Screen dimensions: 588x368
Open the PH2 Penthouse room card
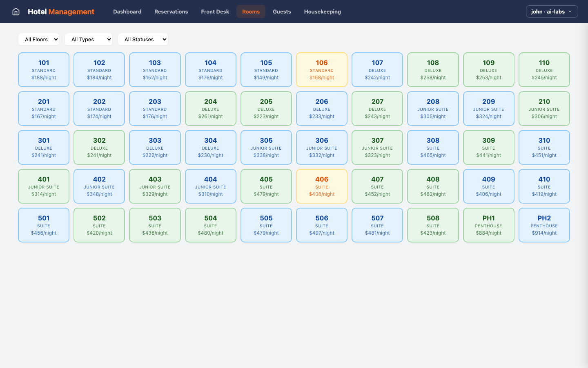[544, 225]
